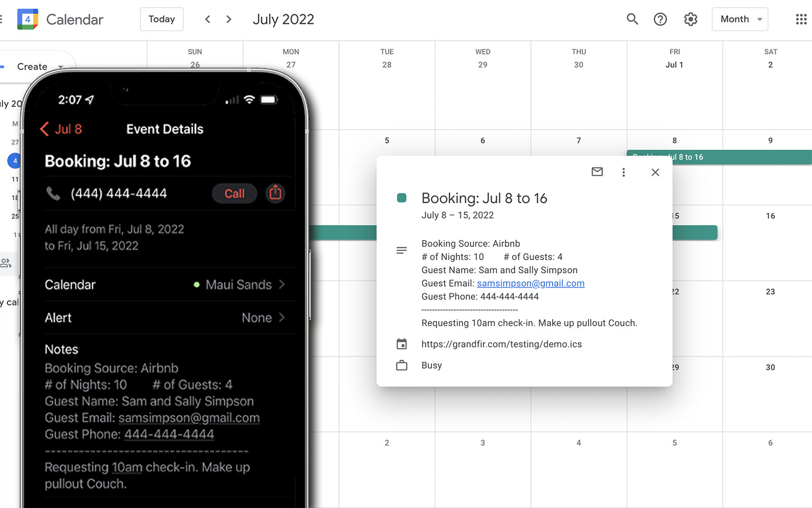Click 'Requesting 10am check-in' note in popup
812x508 pixels.
tap(529, 323)
